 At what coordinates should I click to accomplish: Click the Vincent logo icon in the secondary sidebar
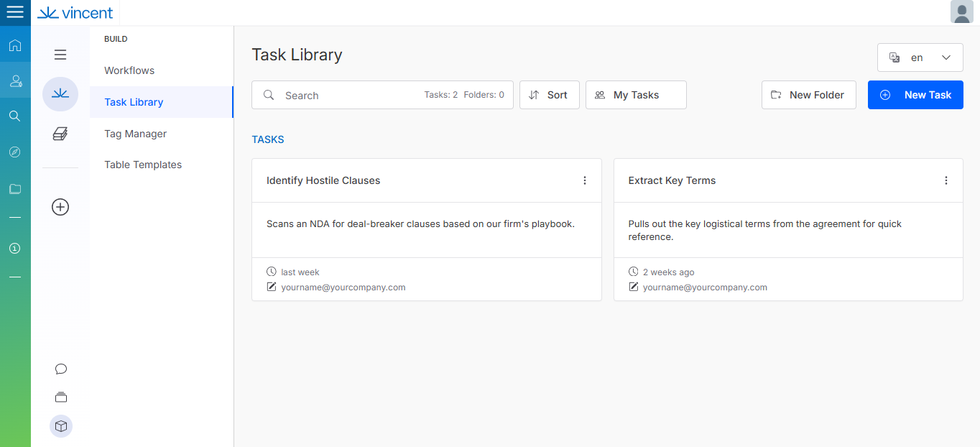tap(60, 94)
